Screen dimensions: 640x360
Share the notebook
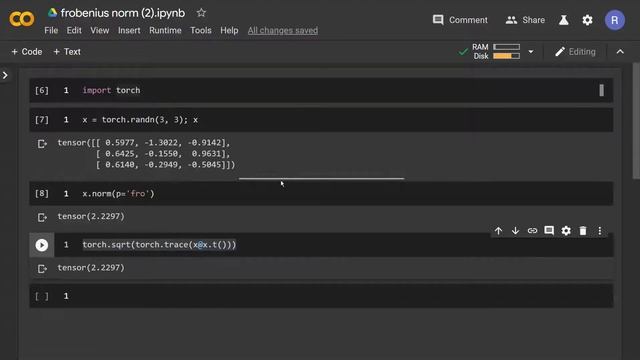[x=525, y=20]
